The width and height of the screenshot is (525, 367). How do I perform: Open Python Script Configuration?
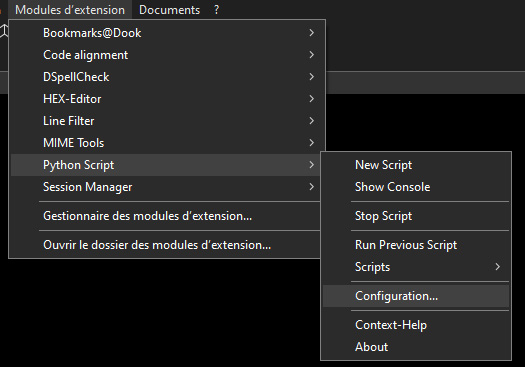click(416, 296)
